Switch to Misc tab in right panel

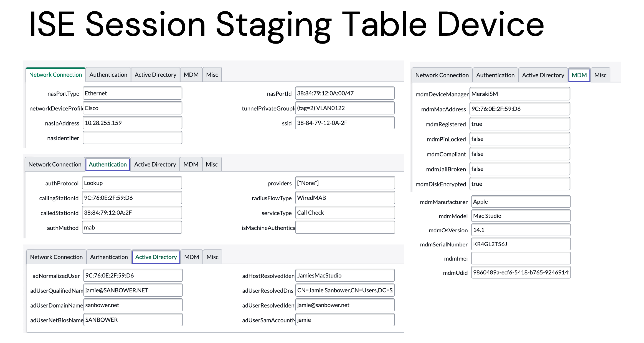[x=600, y=75]
